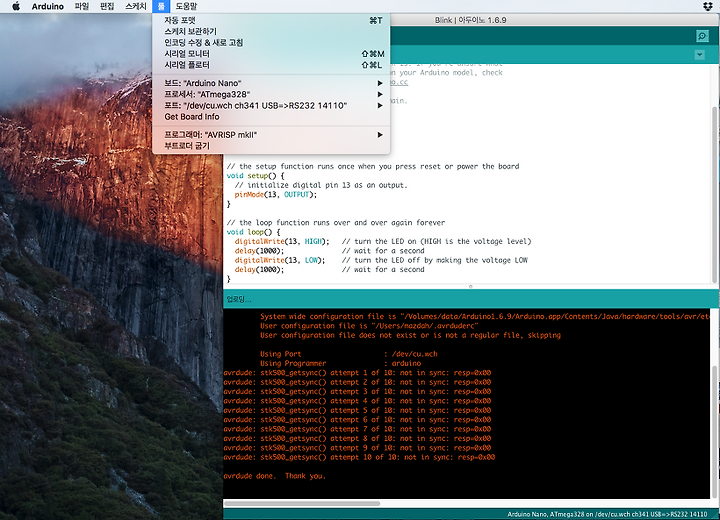The image size is (720, 520).
Task: Open the 편집 menu
Action: click(x=107, y=6)
